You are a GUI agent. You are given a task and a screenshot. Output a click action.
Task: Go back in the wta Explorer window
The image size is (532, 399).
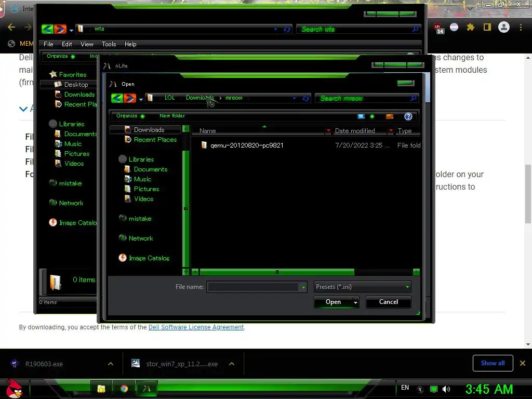pyautogui.click(x=47, y=29)
